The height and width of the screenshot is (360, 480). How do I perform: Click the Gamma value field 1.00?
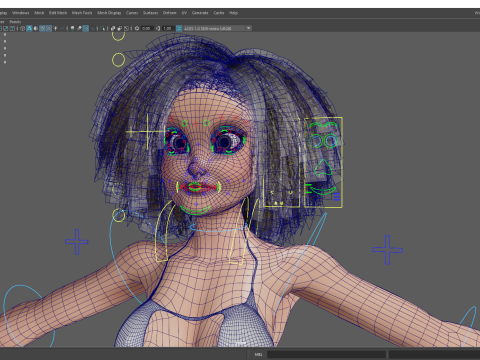point(167,28)
